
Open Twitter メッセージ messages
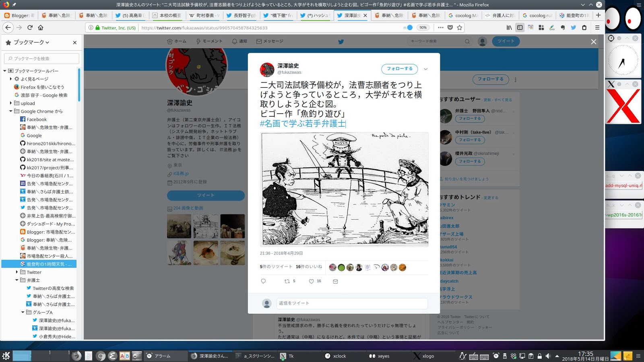[270, 41]
